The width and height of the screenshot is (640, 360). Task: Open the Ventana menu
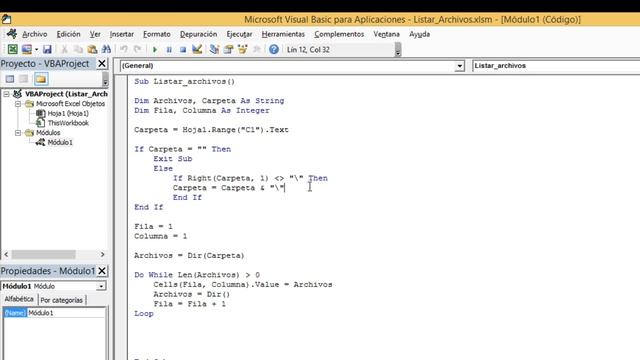[387, 34]
